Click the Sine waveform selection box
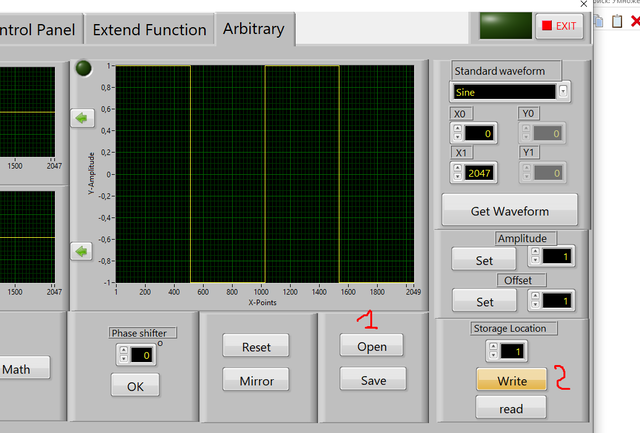Viewport: 640px width, 433px height. point(504,92)
